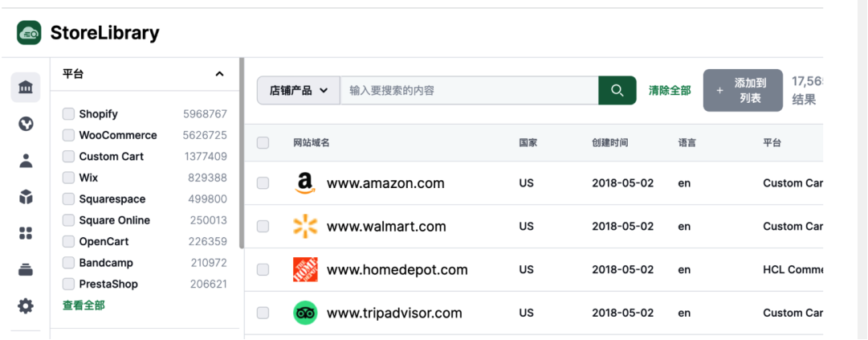Open the person profile sidebar icon
868x340 pixels.
[26, 161]
